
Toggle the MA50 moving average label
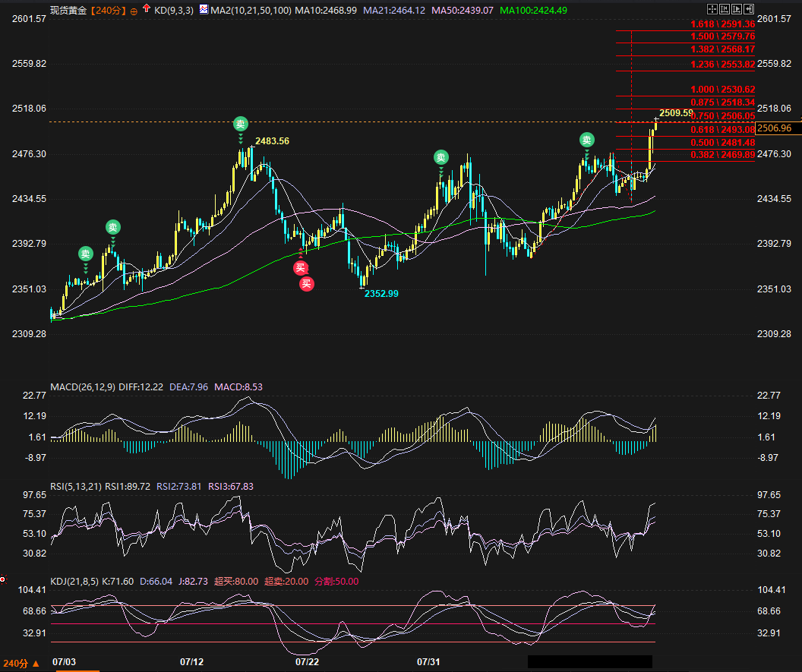[x=463, y=11]
